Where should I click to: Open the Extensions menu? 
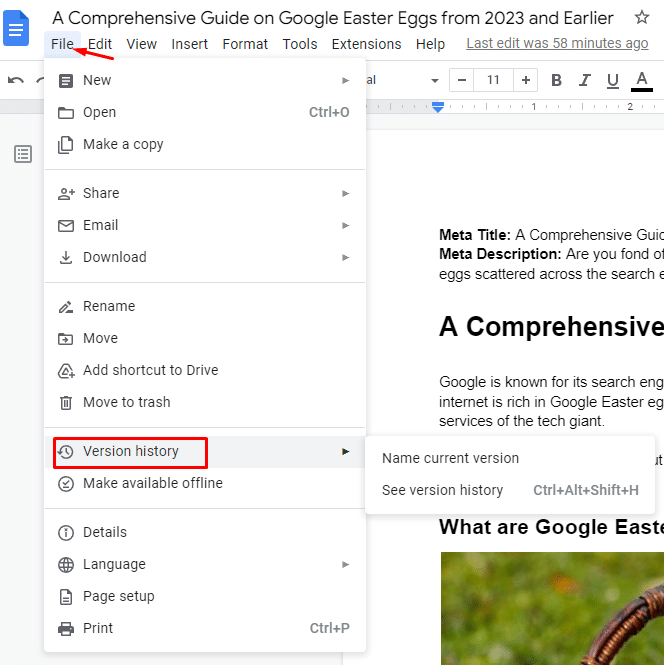point(366,44)
